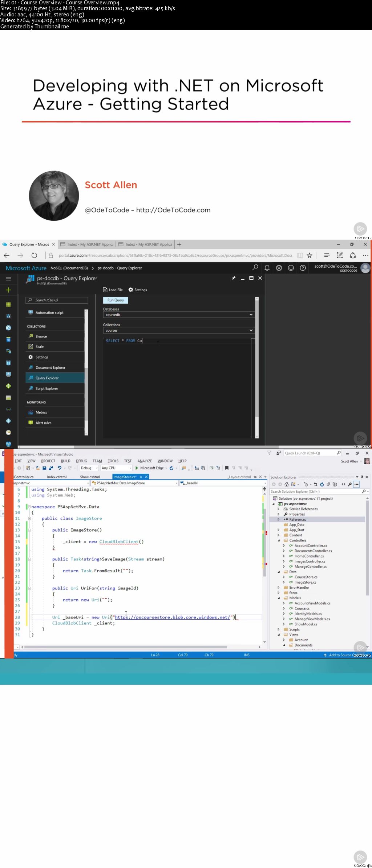This screenshot has height=868, width=372.
Task: Open the Azure feedback smiley icon
Action: [x=291, y=268]
